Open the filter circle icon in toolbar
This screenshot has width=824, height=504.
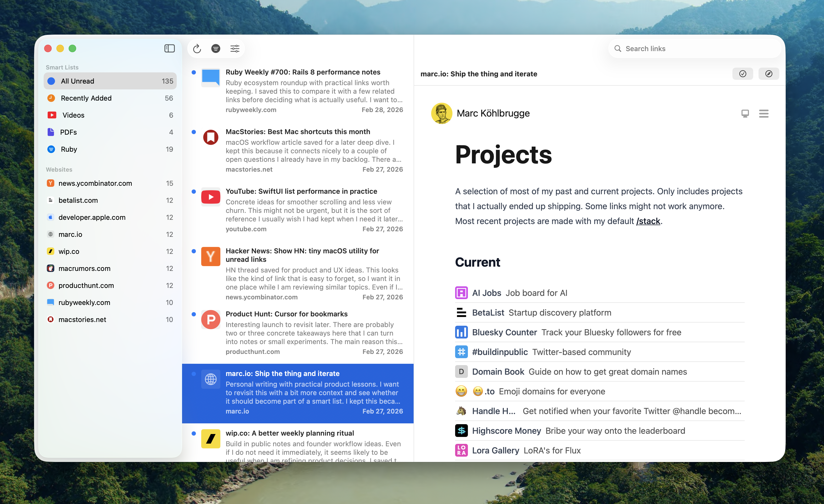pyautogui.click(x=216, y=49)
